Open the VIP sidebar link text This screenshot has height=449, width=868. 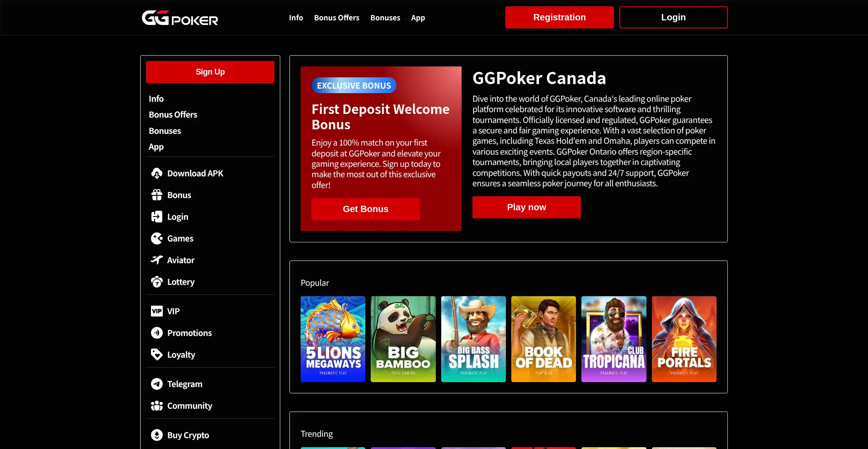[174, 311]
